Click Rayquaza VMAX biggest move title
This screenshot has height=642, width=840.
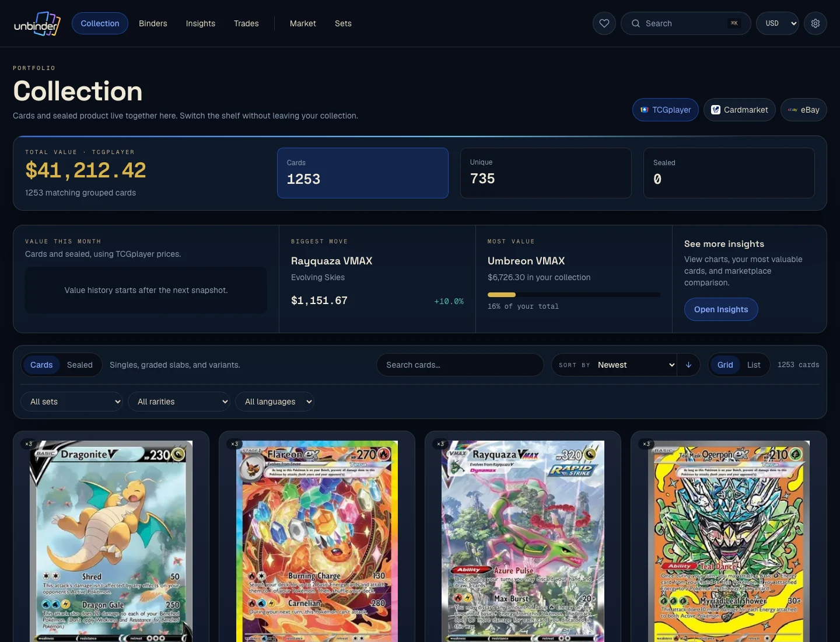coord(331,261)
